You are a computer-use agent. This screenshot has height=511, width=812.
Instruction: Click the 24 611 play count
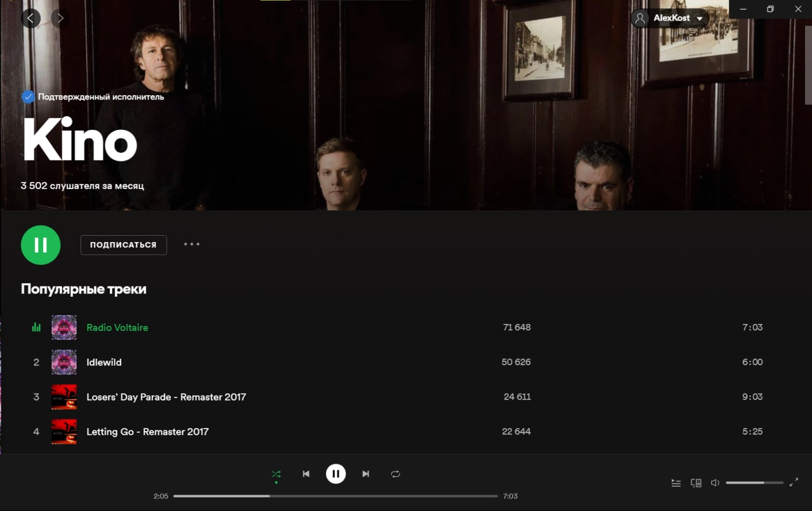(518, 397)
